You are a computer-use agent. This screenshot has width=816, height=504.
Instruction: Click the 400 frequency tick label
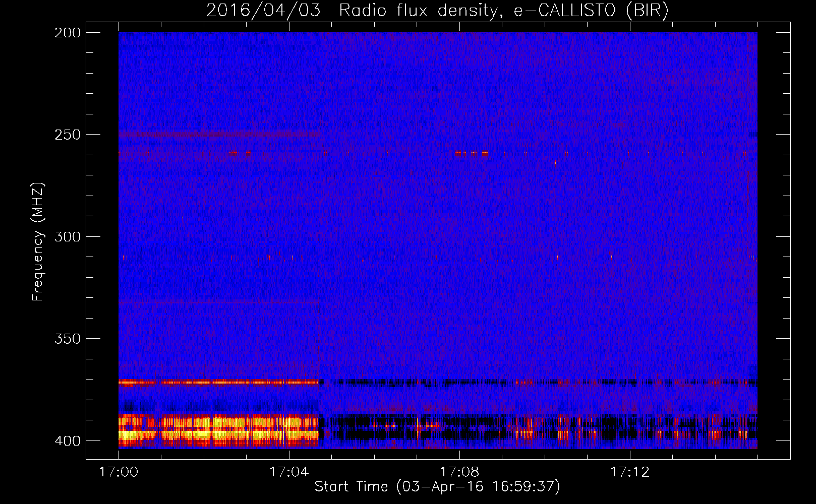pos(68,441)
